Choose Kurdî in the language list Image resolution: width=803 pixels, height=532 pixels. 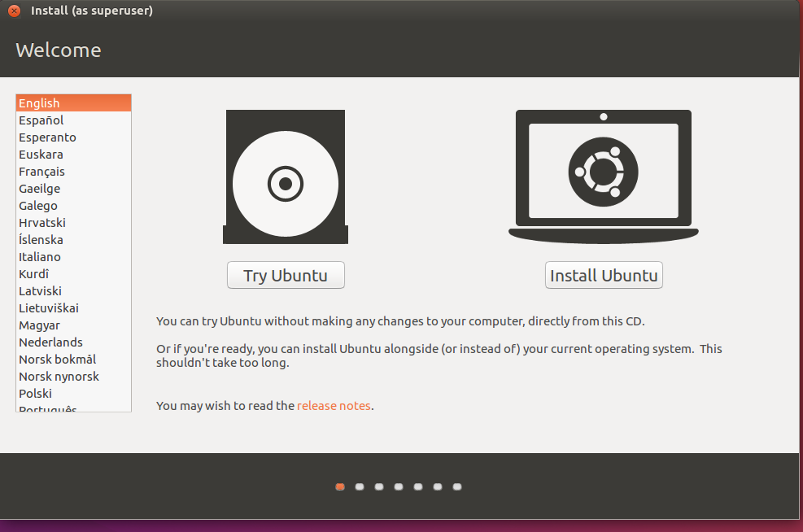74,274
